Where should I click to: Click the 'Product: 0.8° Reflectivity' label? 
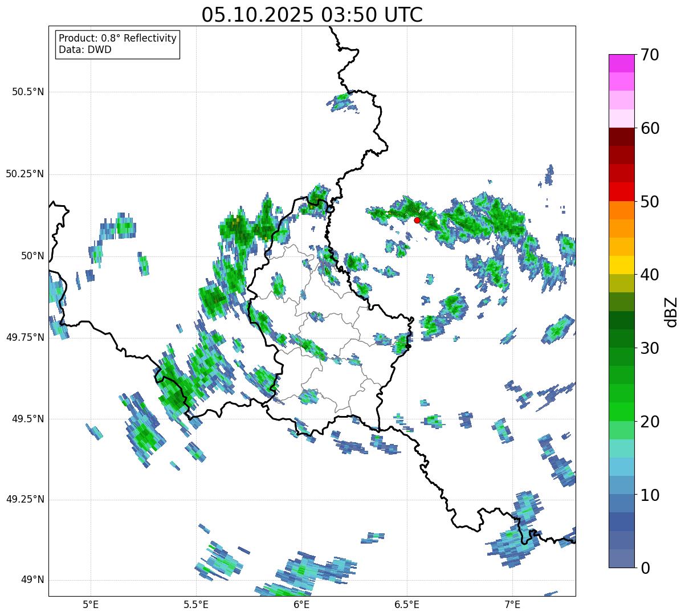tap(118, 38)
